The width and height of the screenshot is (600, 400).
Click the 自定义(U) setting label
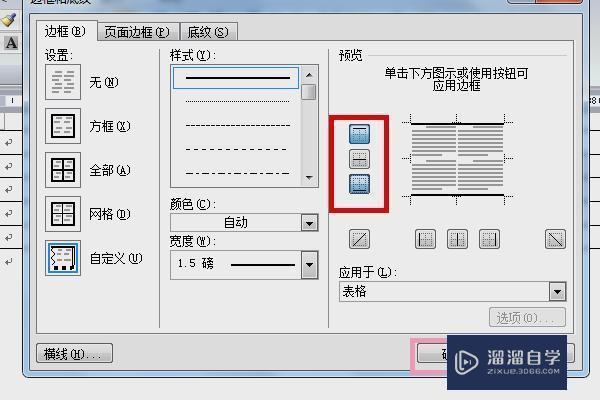[x=116, y=259]
